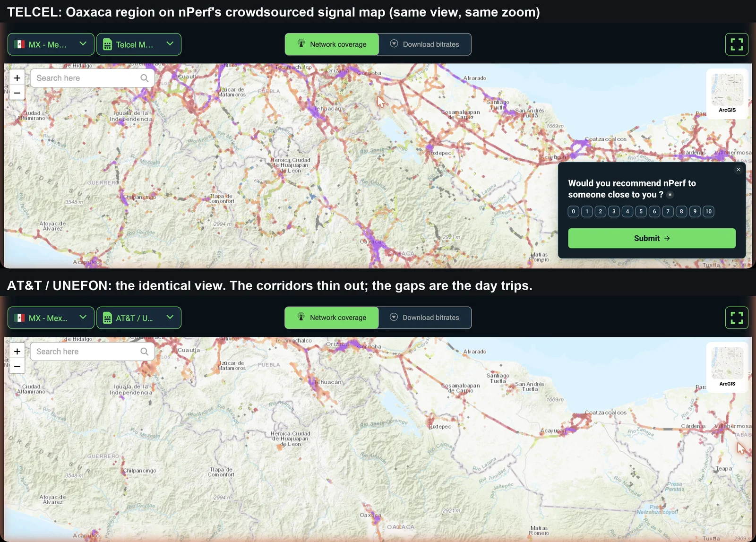Click the Matías Romero label on the AT&T map

click(539, 531)
